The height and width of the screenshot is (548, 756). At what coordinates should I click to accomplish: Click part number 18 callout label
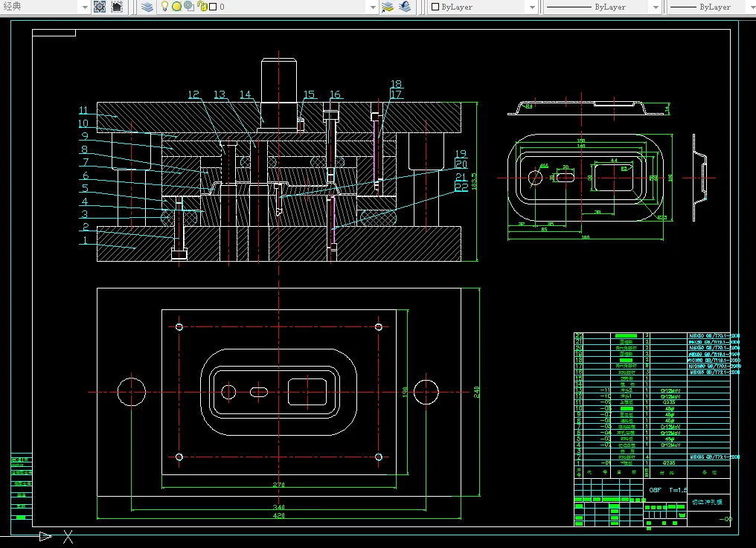[x=396, y=85]
